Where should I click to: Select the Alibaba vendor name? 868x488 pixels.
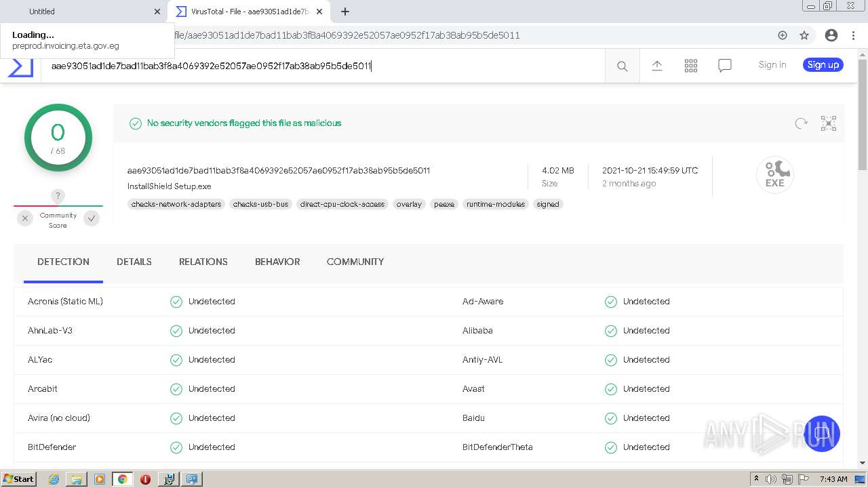click(477, 331)
